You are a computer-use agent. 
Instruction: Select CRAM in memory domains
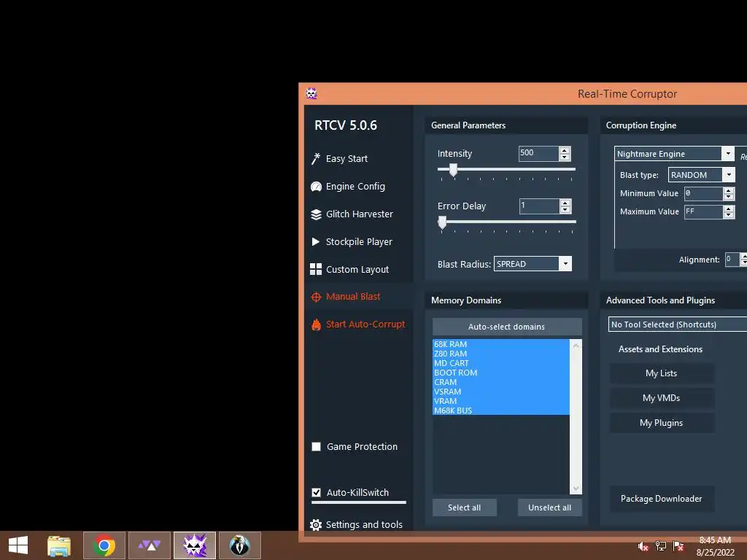pos(500,382)
